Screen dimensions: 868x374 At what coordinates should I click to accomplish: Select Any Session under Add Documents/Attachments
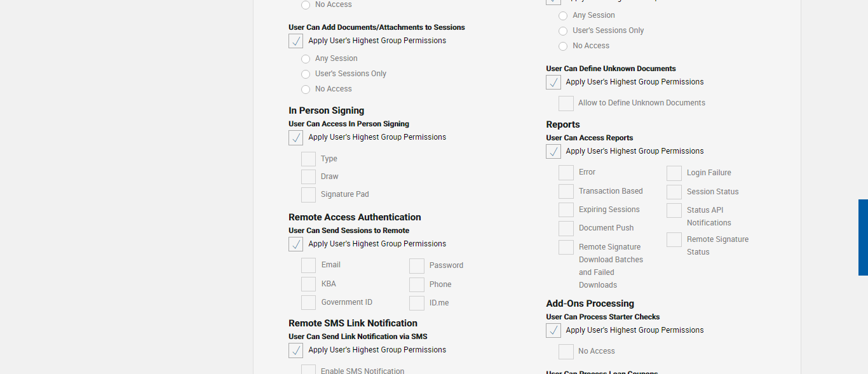pyautogui.click(x=306, y=58)
